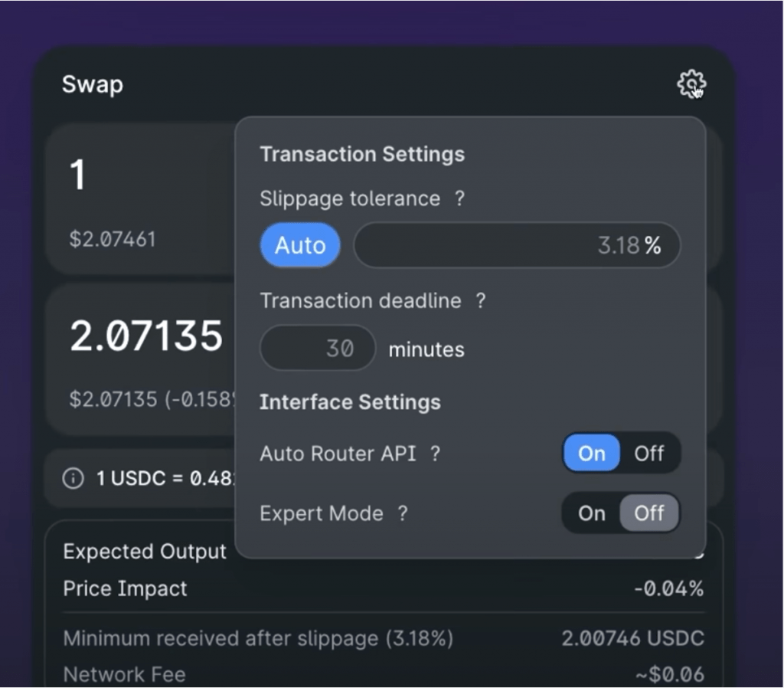Select Off for Expert Mode

648,513
